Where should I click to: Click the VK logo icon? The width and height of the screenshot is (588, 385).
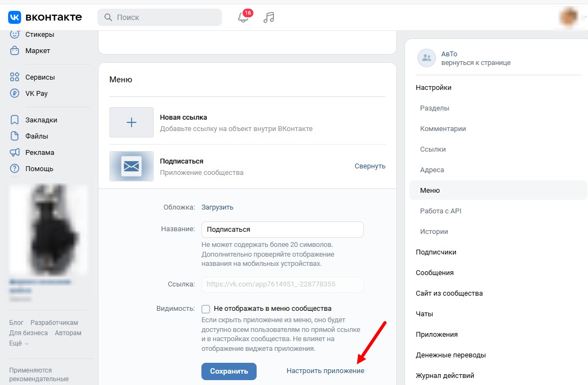point(15,17)
